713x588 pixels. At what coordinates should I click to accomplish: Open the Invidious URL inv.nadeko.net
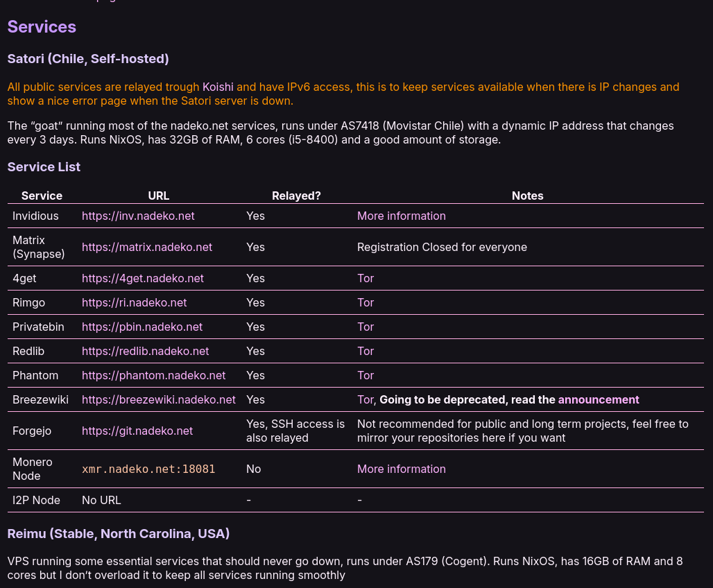138,216
